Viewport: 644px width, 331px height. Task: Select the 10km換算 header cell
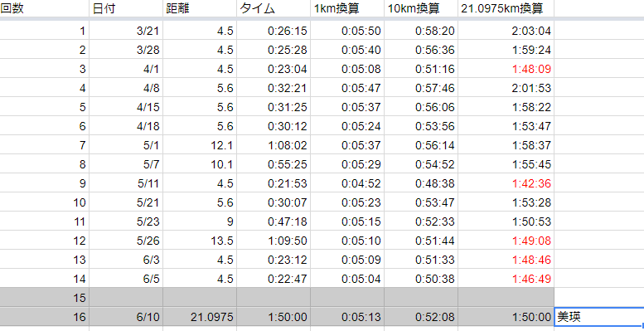pos(421,8)
